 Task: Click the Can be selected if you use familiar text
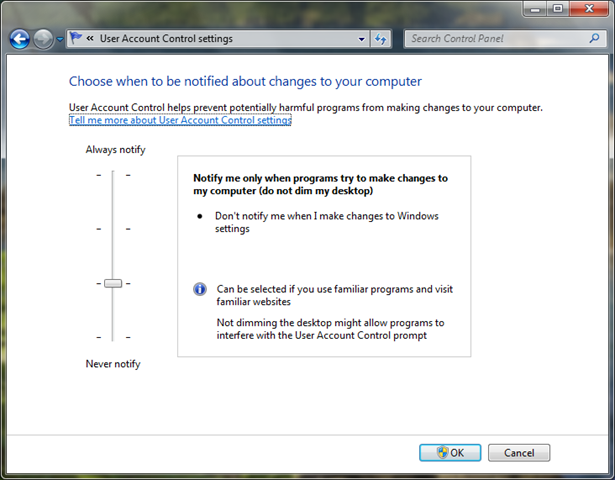[x=335, y=295]
